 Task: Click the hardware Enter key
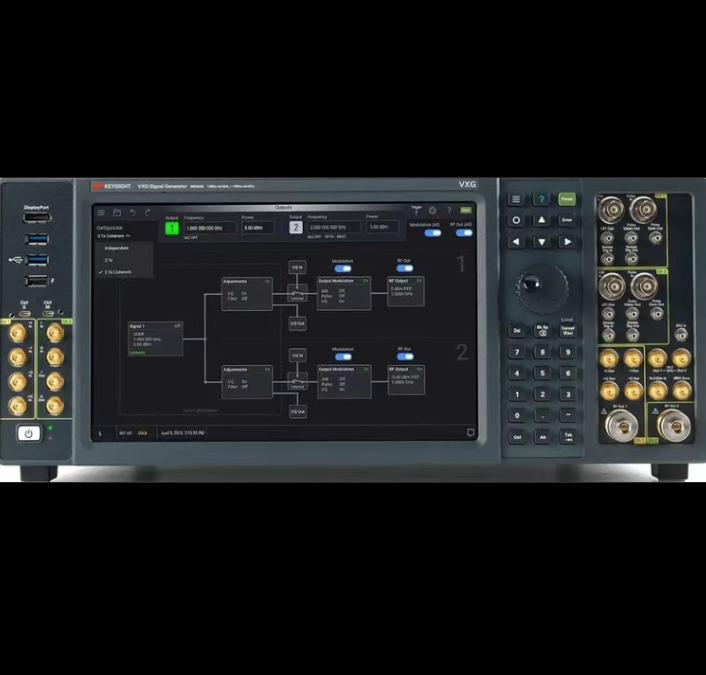click(x=567, y=220)
